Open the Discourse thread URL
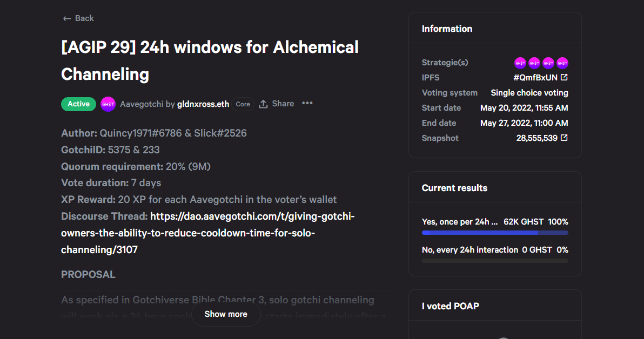Image resolution: width=644 pixels, height=339 pixels. [208, 233]
